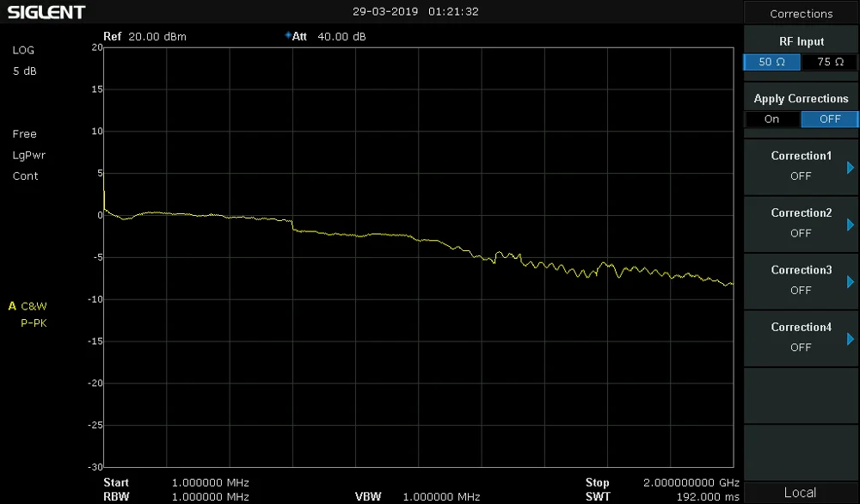This screenshot has height=504, width=860.
Task: Select the 50 Ω RF input
Action: tap(771, 62)
